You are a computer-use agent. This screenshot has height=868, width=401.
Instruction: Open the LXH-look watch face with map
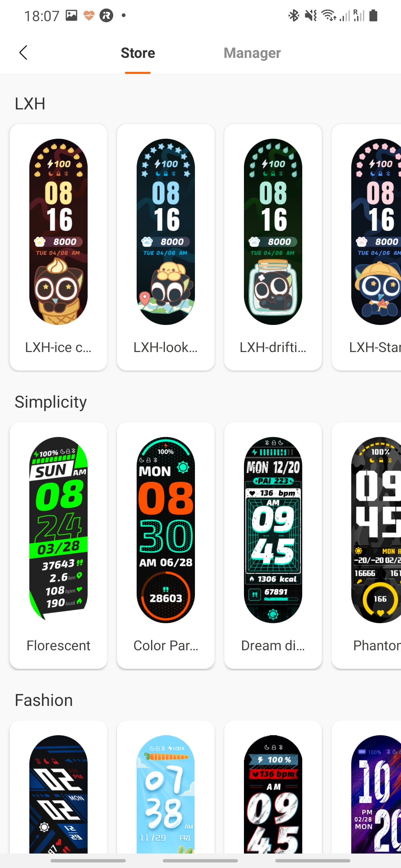pos(166,247)
